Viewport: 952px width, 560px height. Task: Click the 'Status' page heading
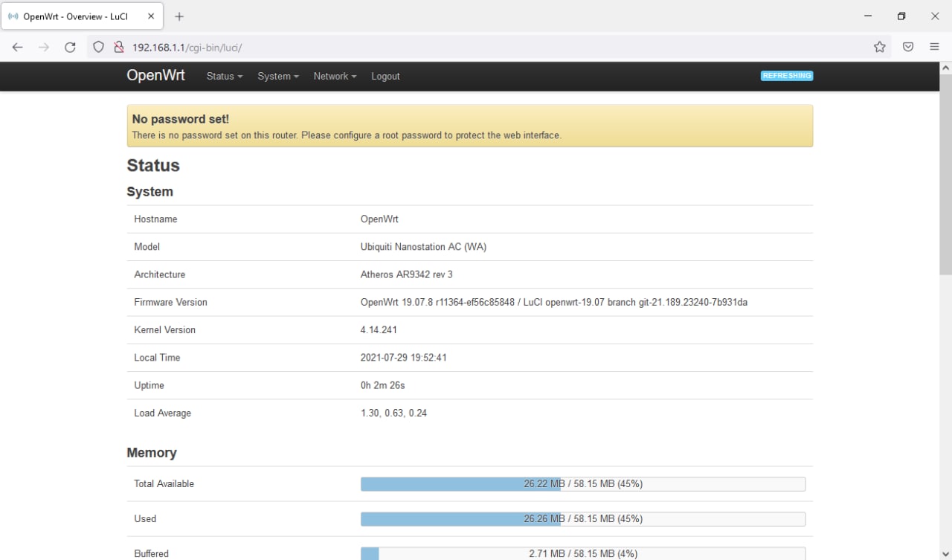(x=153, y=165)
